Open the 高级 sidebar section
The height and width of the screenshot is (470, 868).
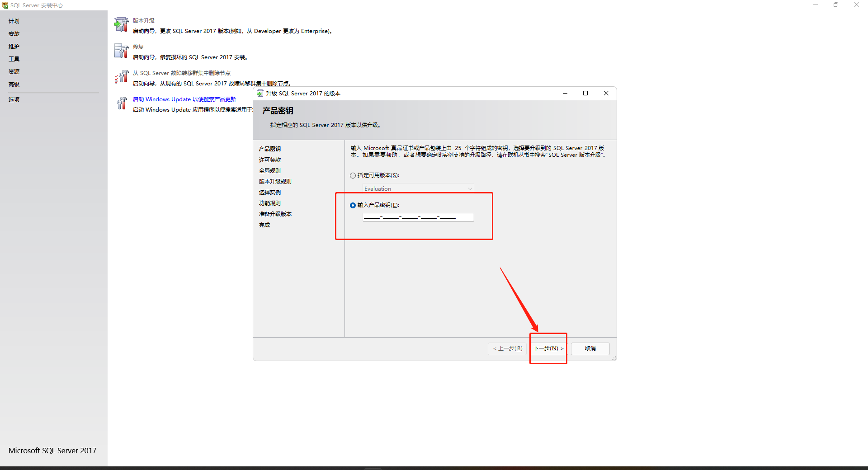point(14,85)
